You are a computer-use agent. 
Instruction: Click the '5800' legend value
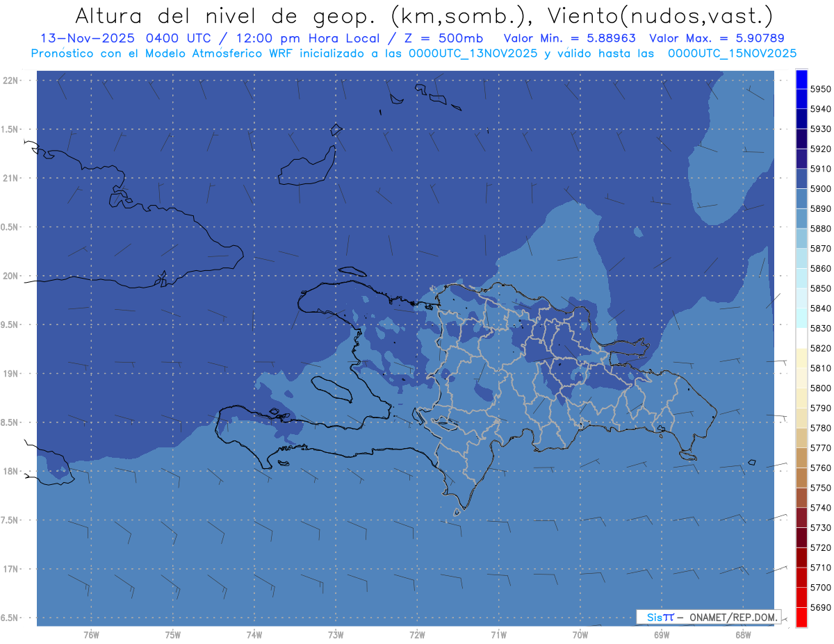pos(820,388)
